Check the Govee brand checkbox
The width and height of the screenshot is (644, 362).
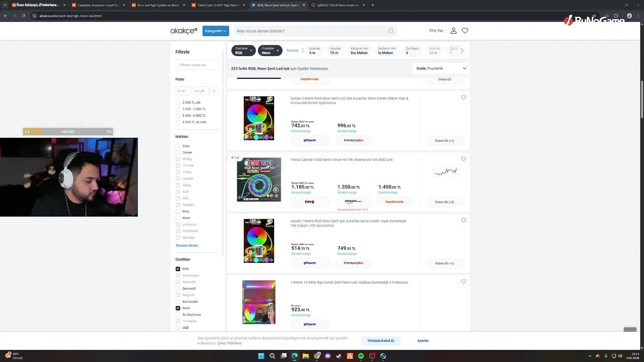tap(178, 152)
